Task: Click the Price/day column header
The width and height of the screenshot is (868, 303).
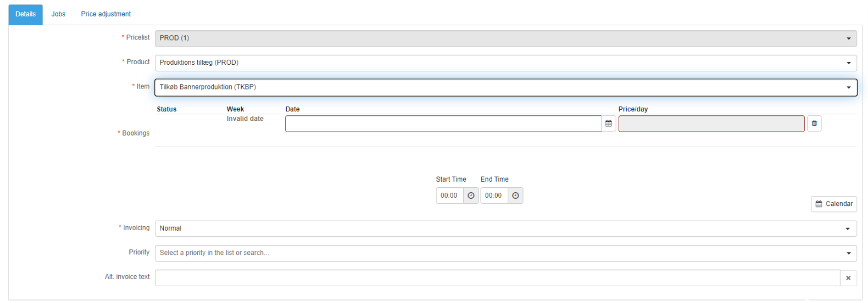Action: coord(633,109)
